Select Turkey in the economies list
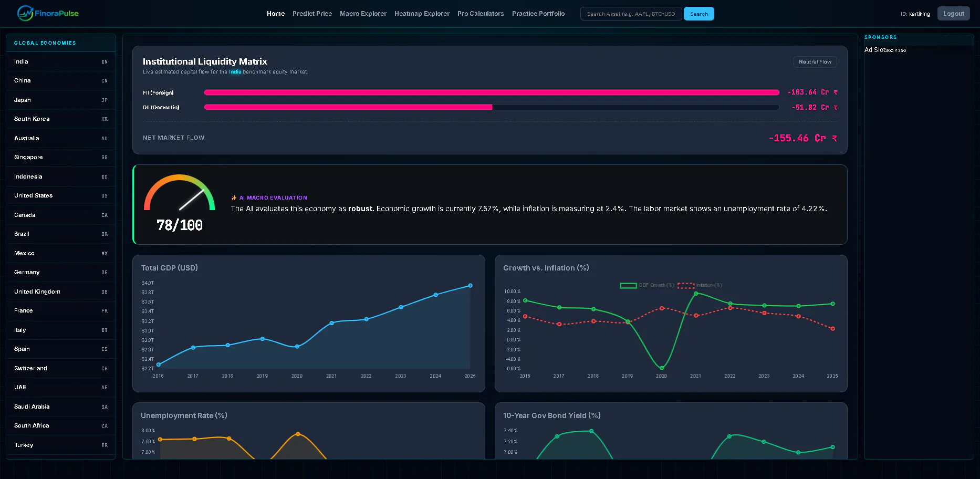Viewport: 980px width, 479px height. point(61,445)
